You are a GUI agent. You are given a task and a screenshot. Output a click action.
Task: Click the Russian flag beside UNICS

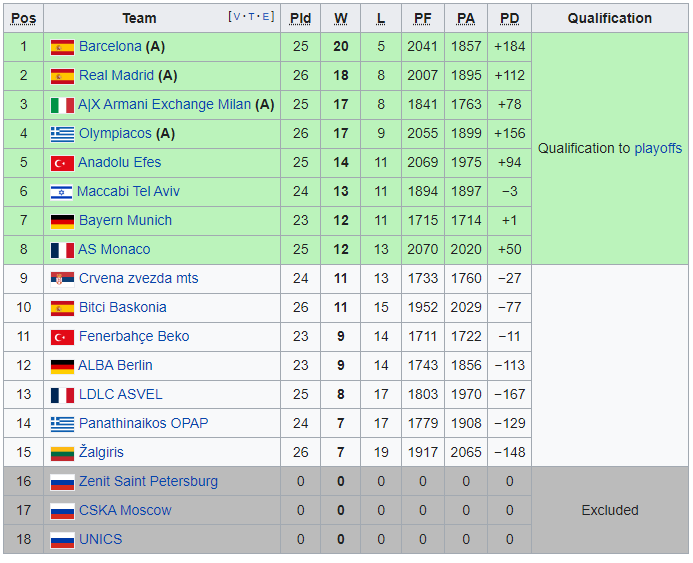point(62,540)
